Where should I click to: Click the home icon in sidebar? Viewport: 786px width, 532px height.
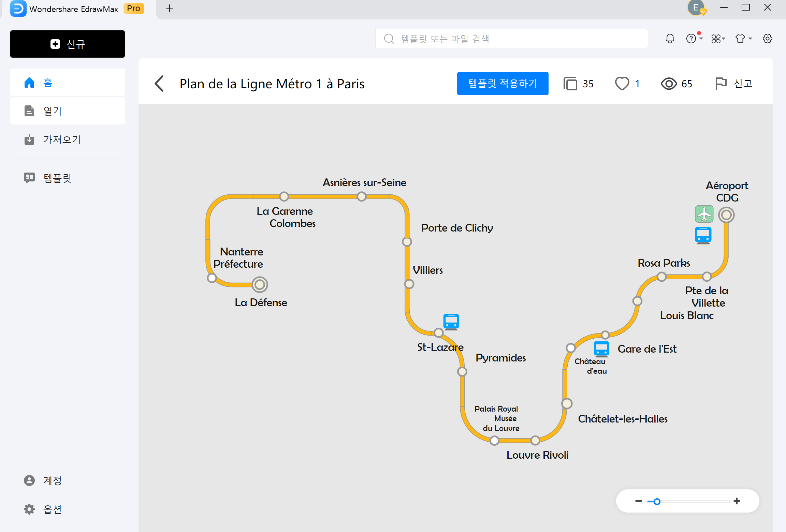click(x=29, y=82)
